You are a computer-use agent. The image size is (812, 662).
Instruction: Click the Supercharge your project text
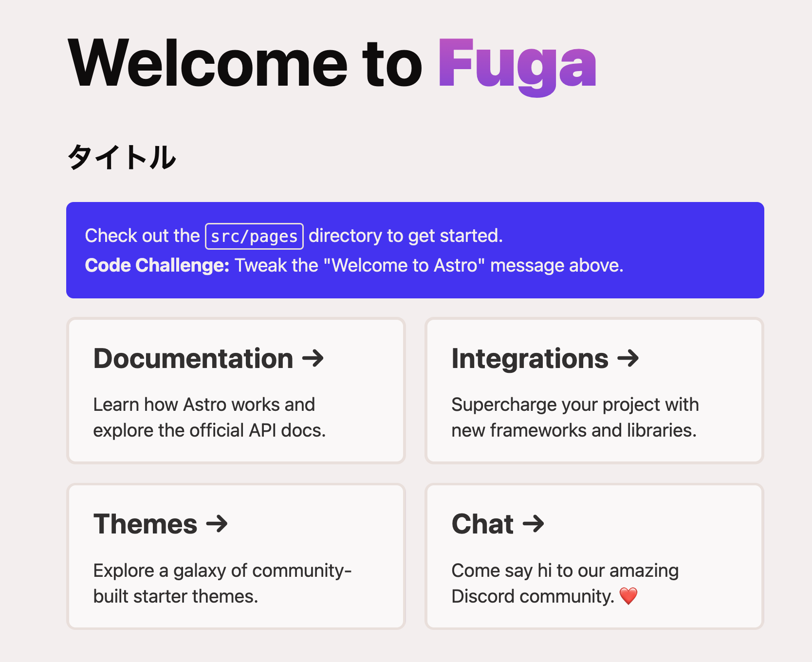tap(575, 404)
